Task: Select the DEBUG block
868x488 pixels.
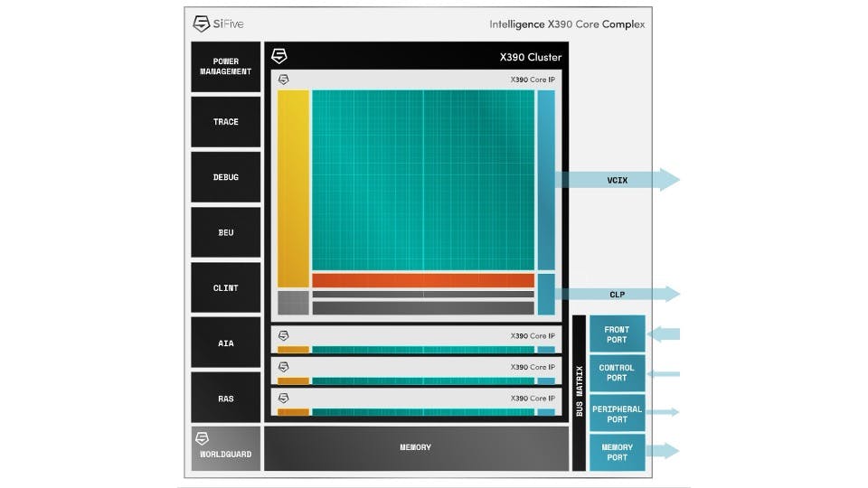Action: click(226, 177)
